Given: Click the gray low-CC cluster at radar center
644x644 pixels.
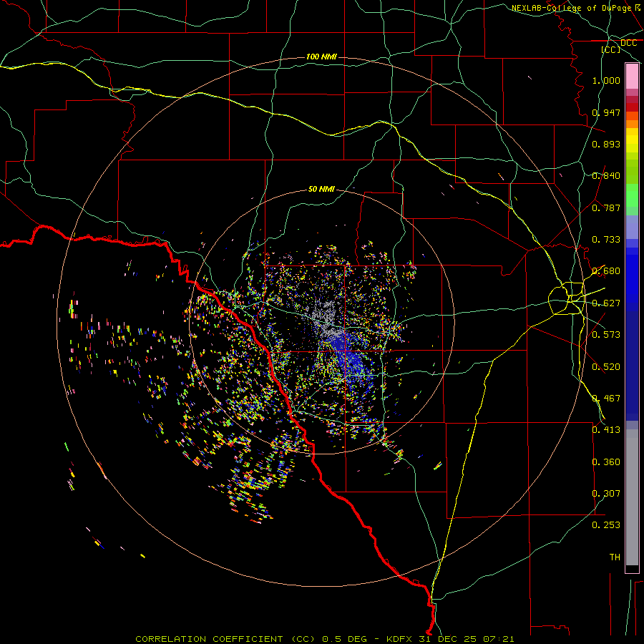Looking at the screenshot, I should point(327,321).
